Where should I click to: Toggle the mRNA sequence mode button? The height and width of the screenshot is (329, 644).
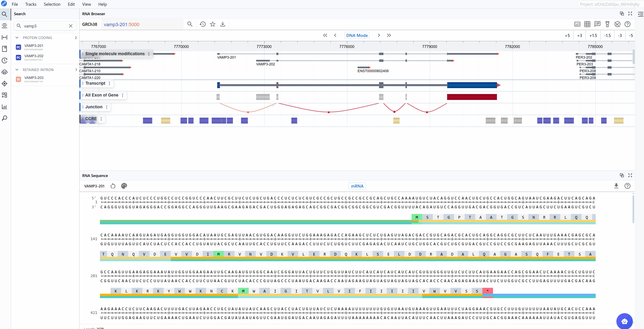pyautogui.click(x=357, y=186)
